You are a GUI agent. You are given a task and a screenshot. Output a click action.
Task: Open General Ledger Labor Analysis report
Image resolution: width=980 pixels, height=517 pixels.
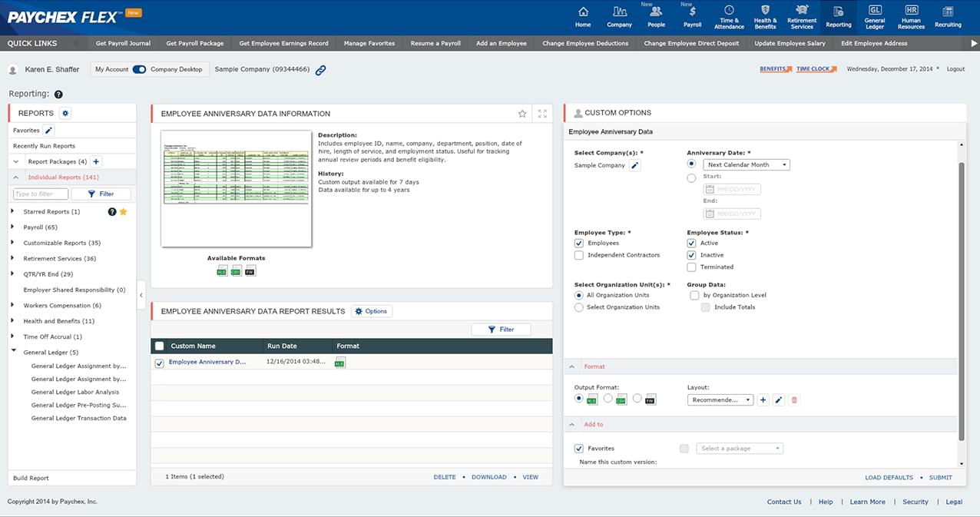pyautogui.click(x=75, y=392)
